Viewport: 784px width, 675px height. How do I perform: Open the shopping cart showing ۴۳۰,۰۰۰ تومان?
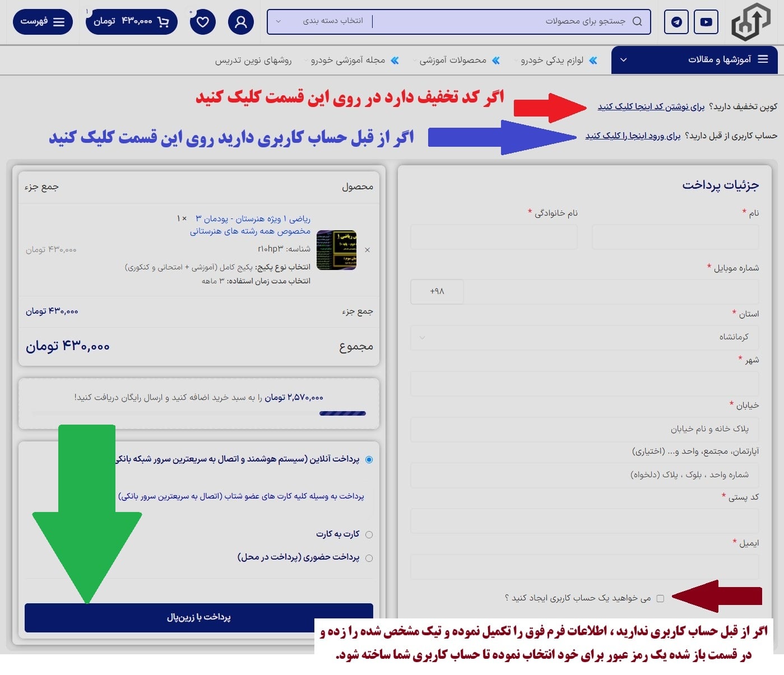132,21
